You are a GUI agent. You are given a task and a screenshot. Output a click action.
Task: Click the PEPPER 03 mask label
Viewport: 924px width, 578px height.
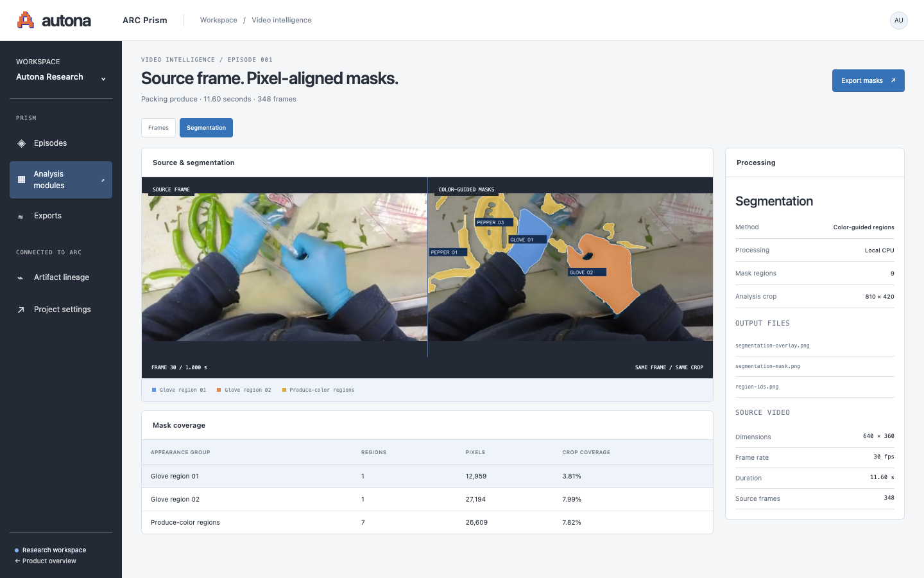(493, 222)
